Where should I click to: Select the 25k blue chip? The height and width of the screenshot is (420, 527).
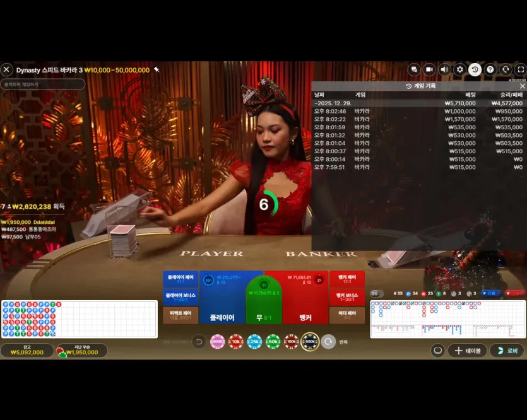[x=254, y=342]
